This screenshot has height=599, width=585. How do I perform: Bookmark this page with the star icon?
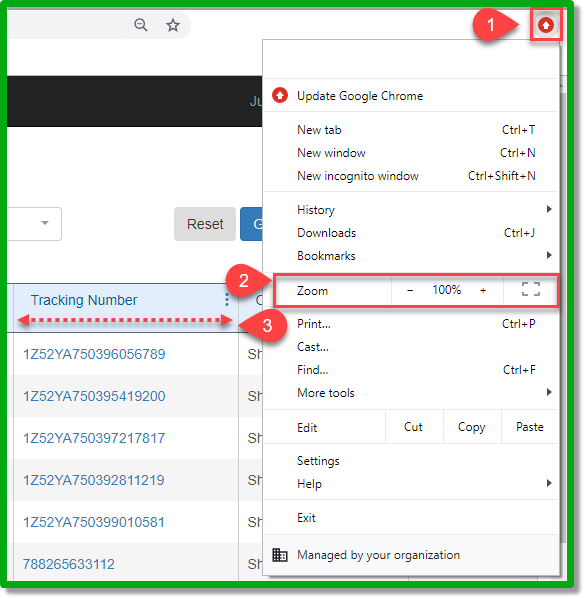173,25
